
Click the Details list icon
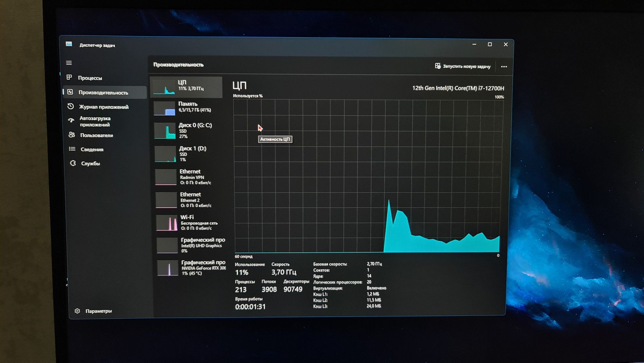coord(72,149)
